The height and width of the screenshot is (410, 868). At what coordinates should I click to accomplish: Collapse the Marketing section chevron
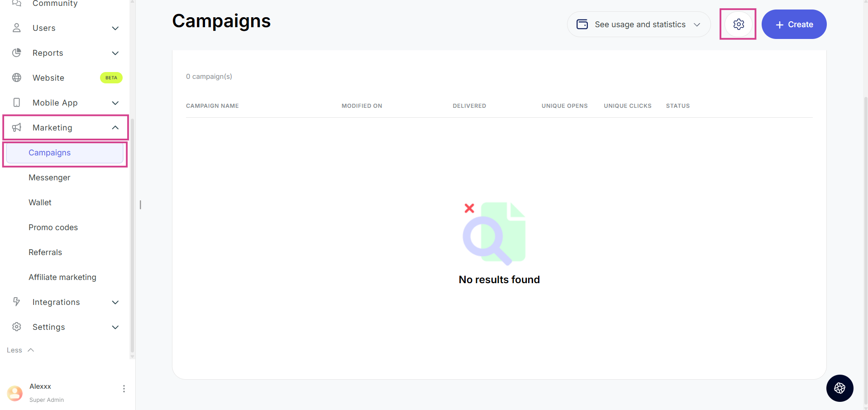pyautogui.click(x=115, y=128)
